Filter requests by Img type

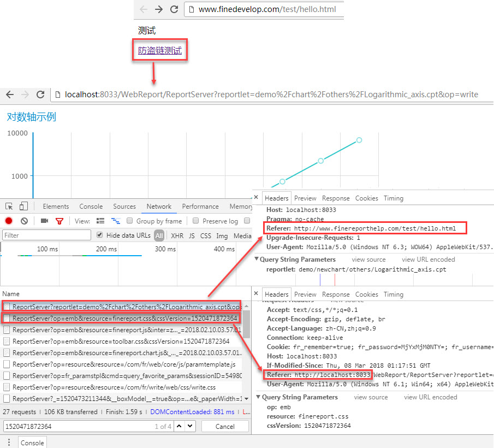[222, 235]
